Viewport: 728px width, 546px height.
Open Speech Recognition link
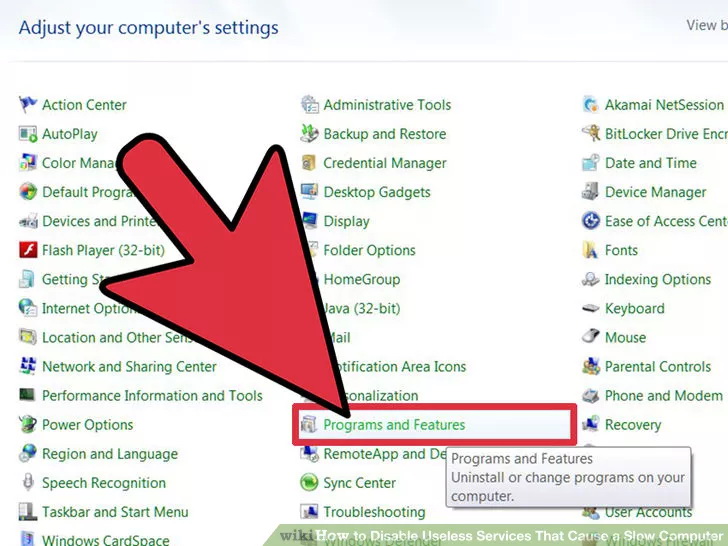[104, 483]
